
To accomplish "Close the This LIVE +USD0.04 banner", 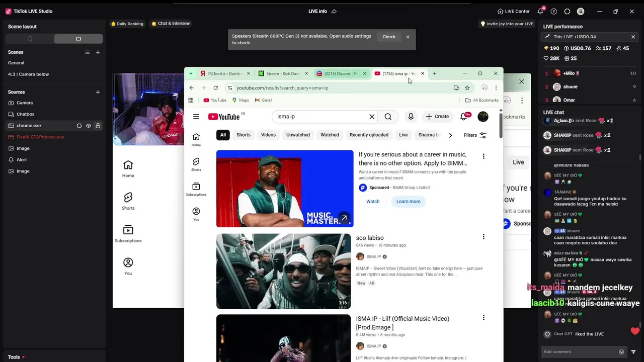I will [x=633, y=37].
